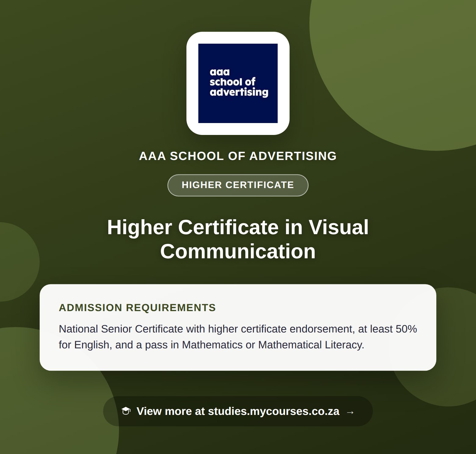Click the AAA SCHOOL OF ADVERTISING heading
Viewport: 476px width, 454px height.
click(238, 156)
